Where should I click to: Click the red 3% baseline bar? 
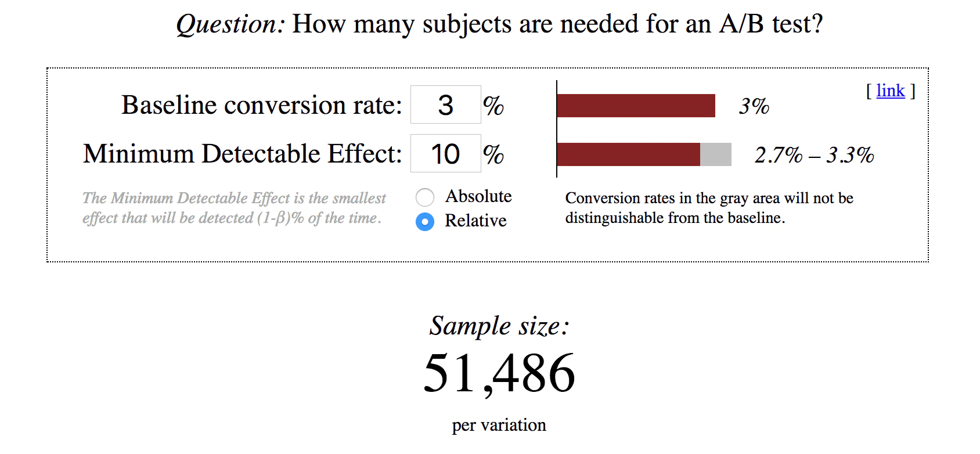tap(636, 106)
